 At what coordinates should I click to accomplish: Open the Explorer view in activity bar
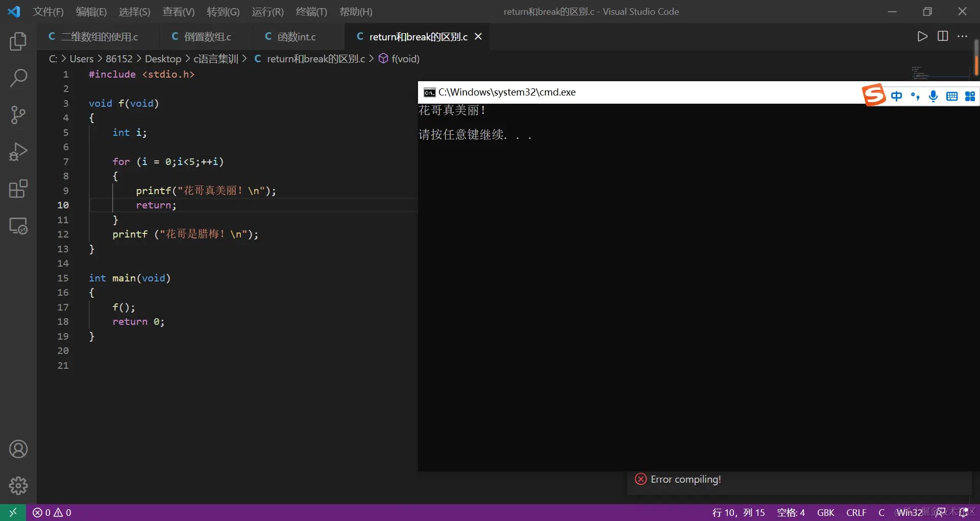click(x=18, y=41)
